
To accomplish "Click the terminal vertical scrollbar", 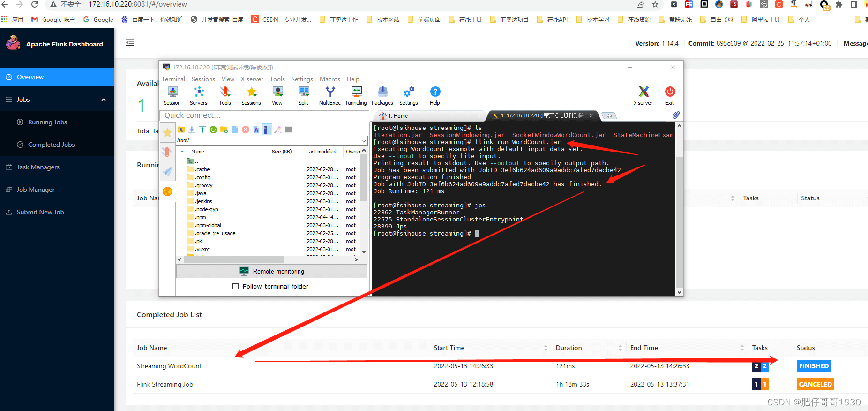I will (680, 221).
